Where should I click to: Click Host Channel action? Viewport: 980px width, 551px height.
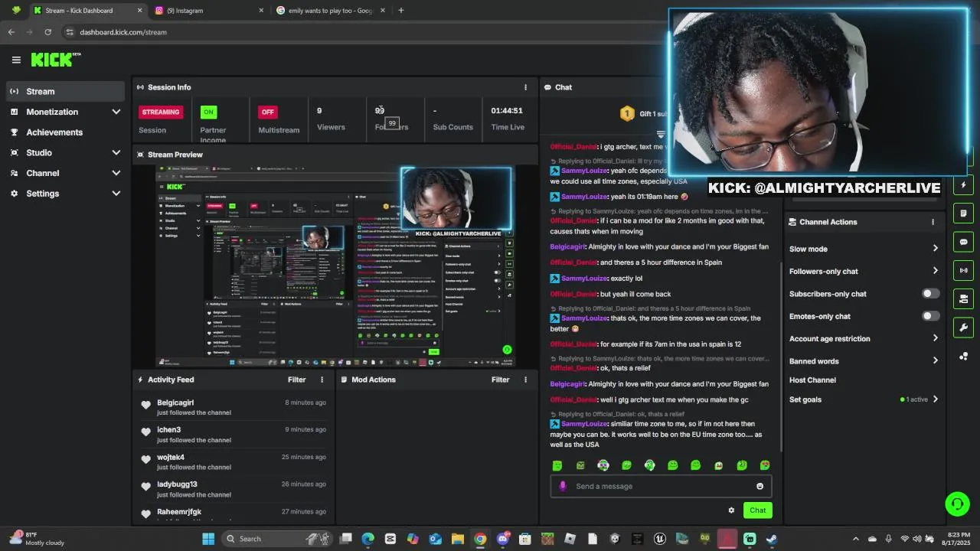pyautogui.click(x=812, y=380)
